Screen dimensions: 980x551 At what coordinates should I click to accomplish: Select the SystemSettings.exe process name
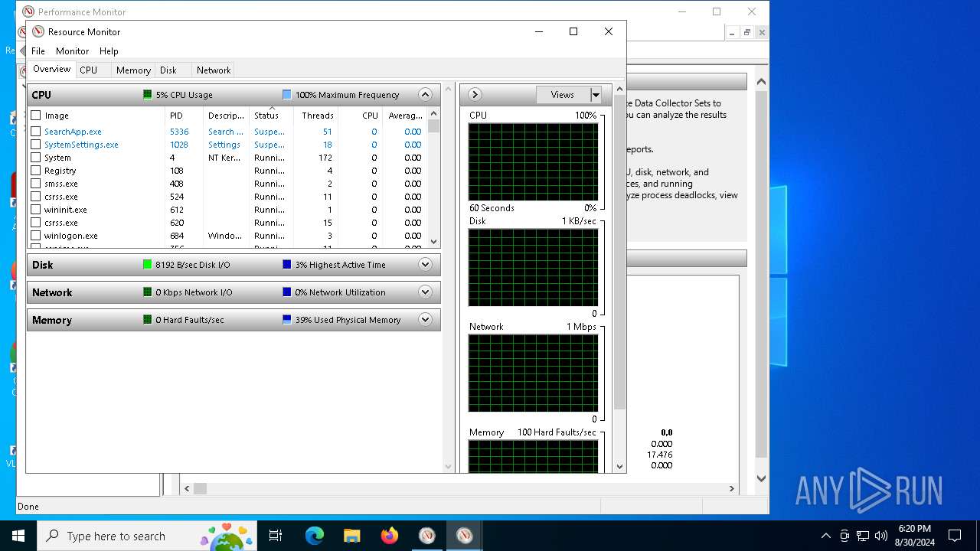[81, 145]
